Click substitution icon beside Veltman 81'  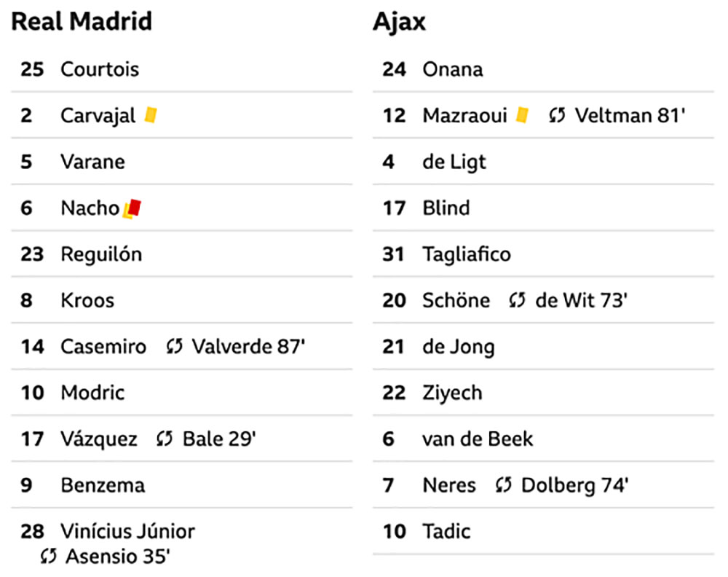(x=557, y=115)
